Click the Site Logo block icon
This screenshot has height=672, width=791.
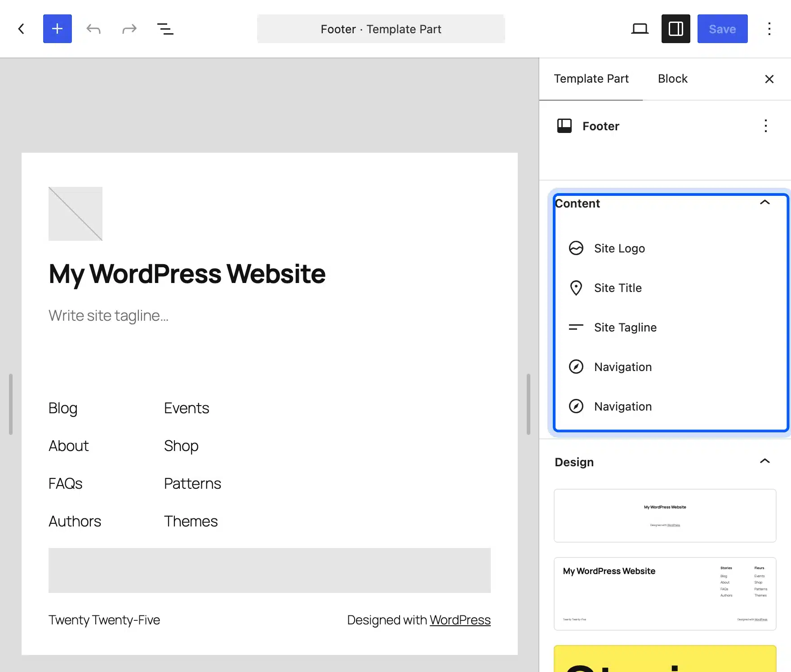[576, 248]
